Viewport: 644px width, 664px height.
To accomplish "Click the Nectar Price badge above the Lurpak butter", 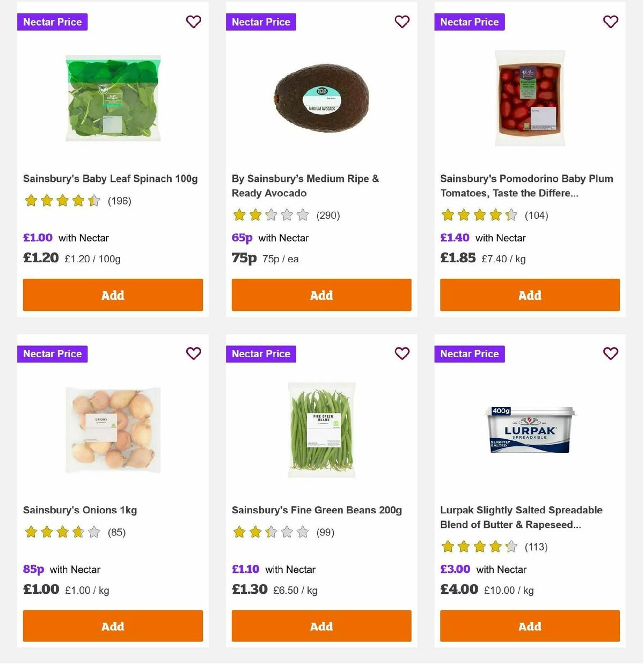I will (469, 353).
